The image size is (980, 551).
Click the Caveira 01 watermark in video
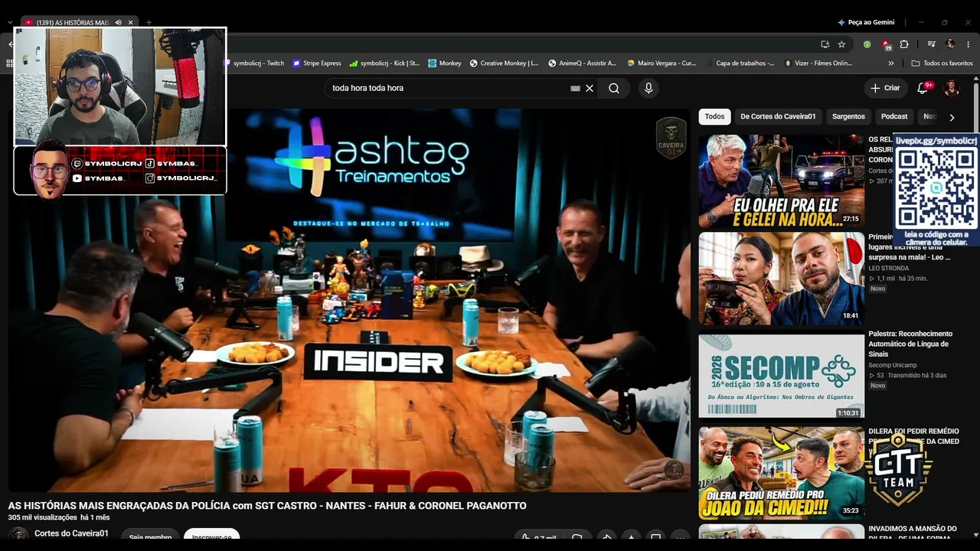[x=671, y=138]
